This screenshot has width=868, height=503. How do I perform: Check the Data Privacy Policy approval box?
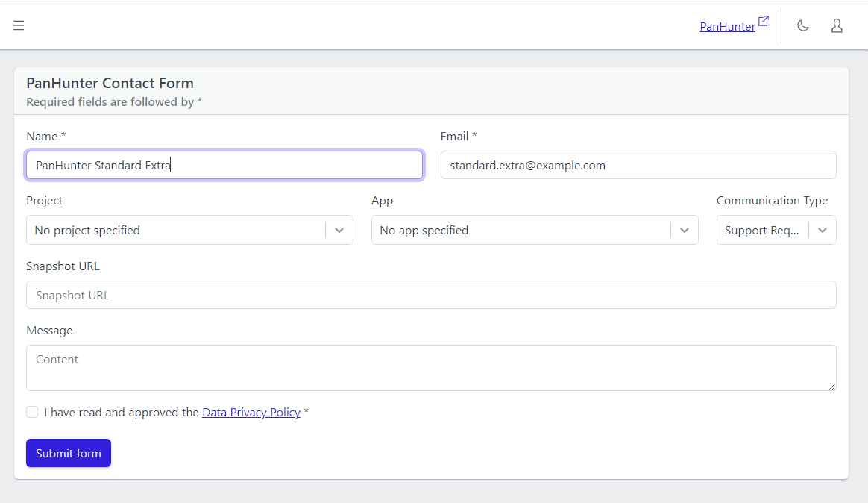tap(32, 412)
